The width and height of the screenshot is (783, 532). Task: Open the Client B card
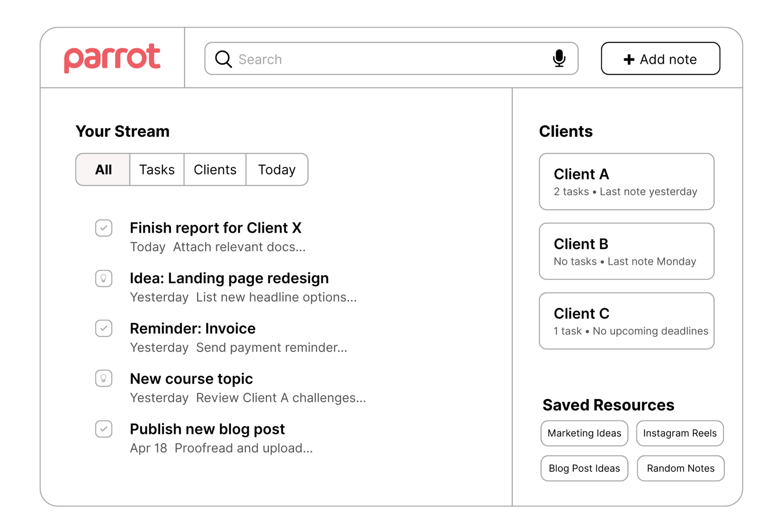click(x=626, y=251)
